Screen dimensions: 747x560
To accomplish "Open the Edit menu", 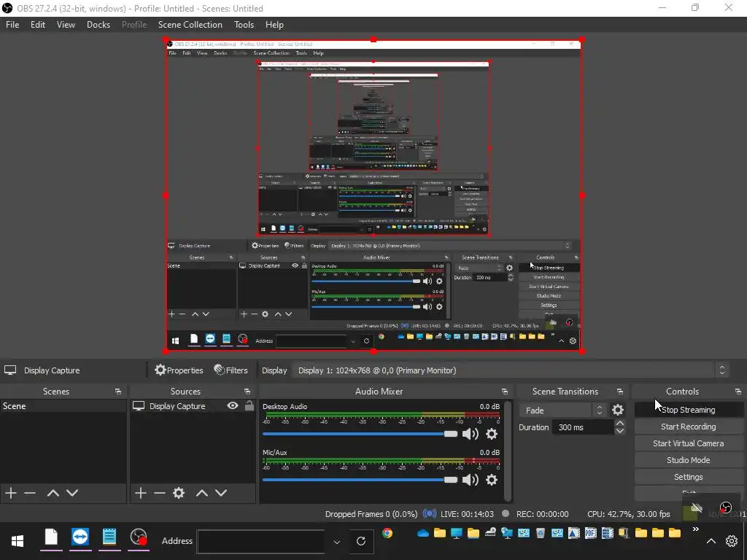I will [38, 25].
